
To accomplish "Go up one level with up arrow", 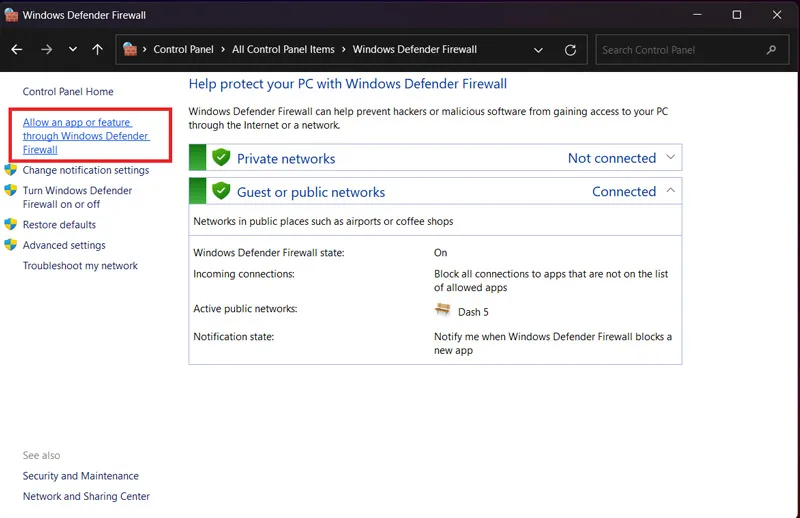I will pyautogui.click(x=97, y=50).
